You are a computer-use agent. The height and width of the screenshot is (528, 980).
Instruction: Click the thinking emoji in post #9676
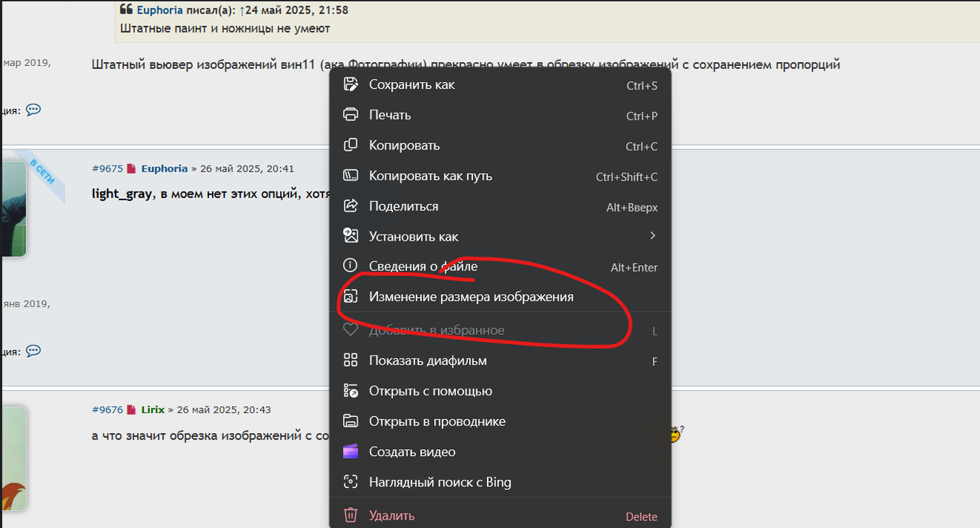pyautogui.click(x=675, y=434)
